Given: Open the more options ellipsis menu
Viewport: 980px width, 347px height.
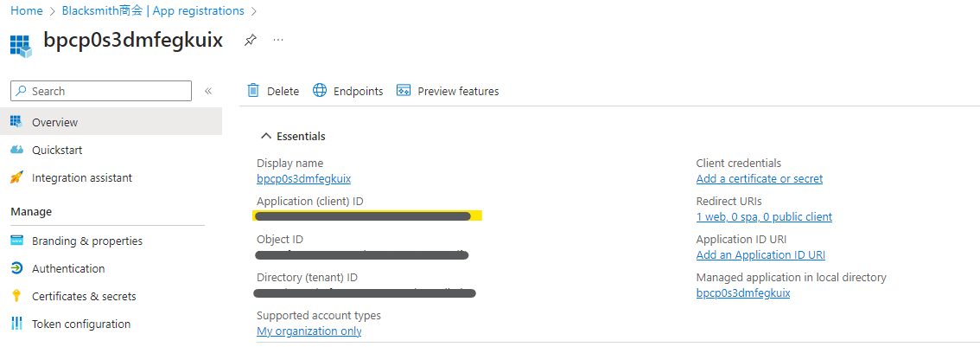Looking at the screenshot, I should point(278,40).
